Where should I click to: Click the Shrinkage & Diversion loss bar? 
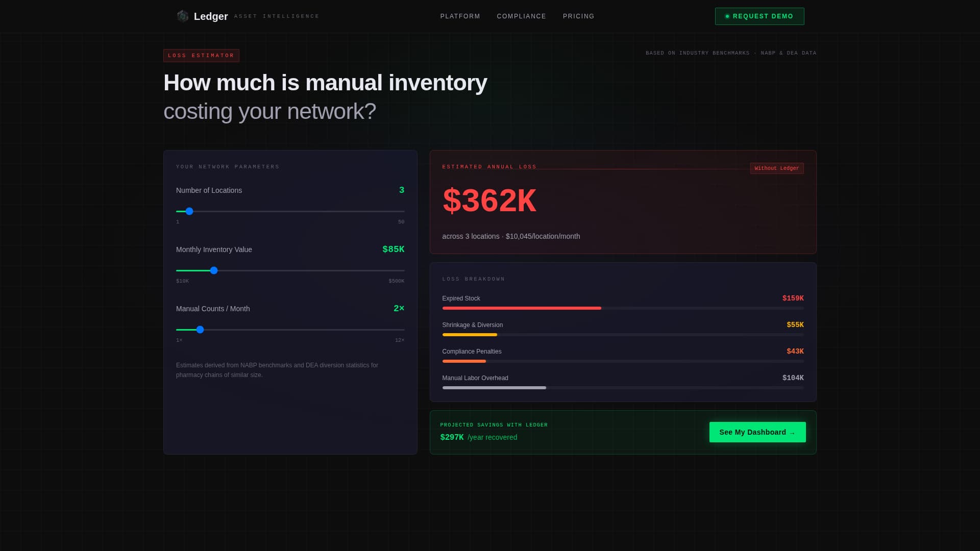[x=623, y=335]
